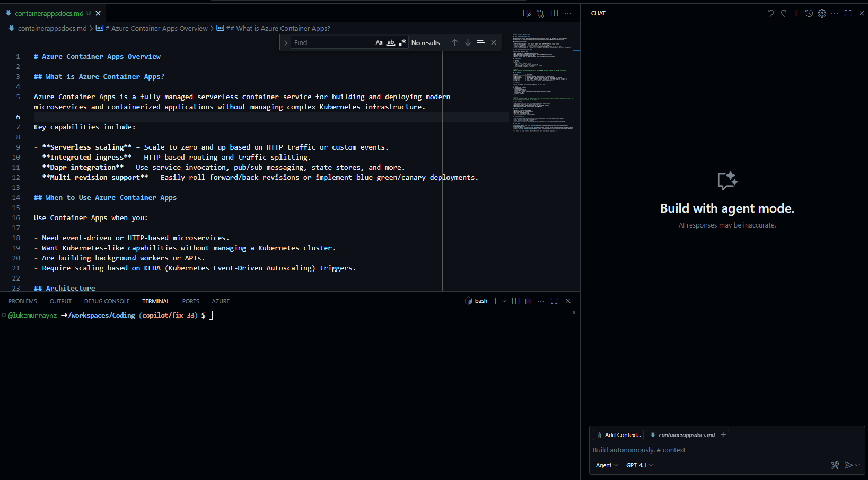Click '## When to Use Azure Container Apps' heading
Image resolution: width=868 pixels, height=480 pixels.
(105, 198)
